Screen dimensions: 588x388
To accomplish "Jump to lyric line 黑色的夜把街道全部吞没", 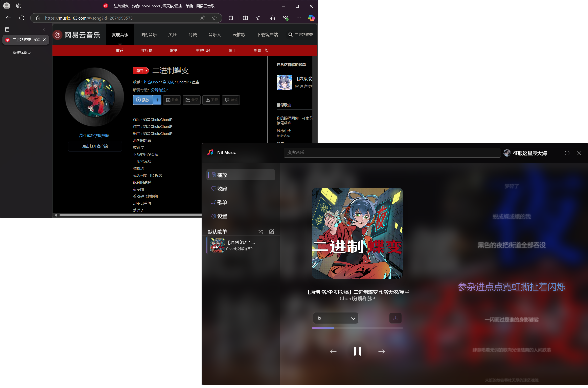I will 511,245.
